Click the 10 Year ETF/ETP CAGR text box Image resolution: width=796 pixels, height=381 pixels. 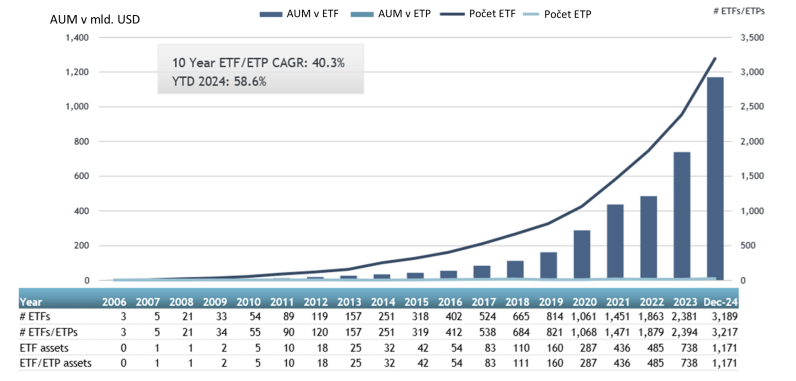(x=260, y=69)
